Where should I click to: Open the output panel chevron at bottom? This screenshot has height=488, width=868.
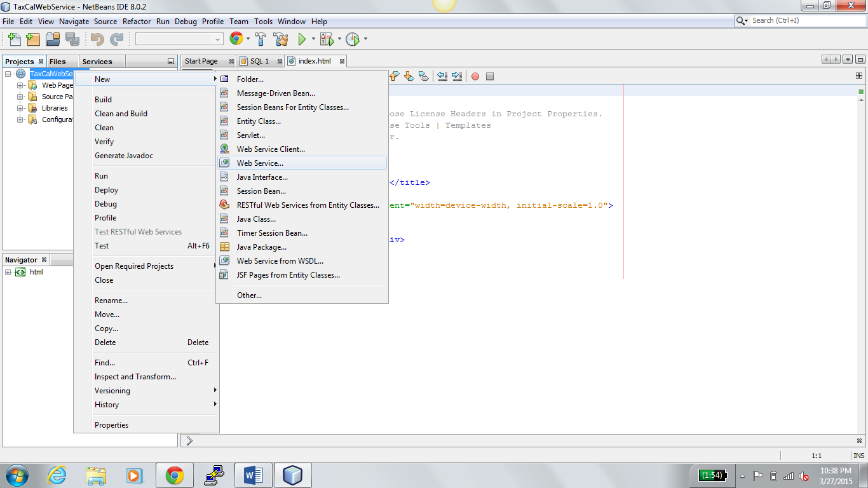(189, 440)
